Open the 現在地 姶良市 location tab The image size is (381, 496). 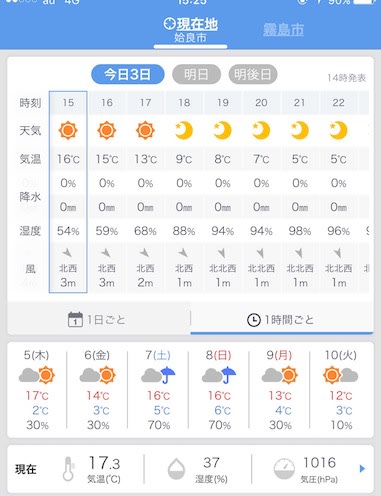190,30
